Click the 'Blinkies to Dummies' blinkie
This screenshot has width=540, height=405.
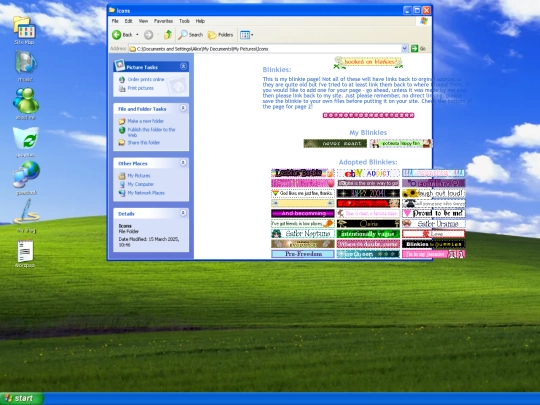pos(434,244)
